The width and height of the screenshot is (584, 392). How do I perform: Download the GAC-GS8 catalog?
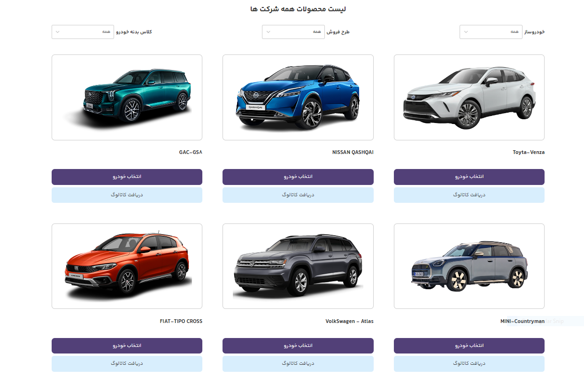127,195
